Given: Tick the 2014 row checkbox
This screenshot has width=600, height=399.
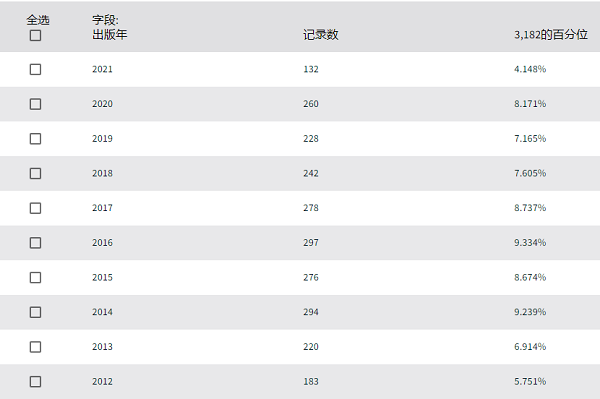Looking at the screenshot, I should click(x=36, y=312).
